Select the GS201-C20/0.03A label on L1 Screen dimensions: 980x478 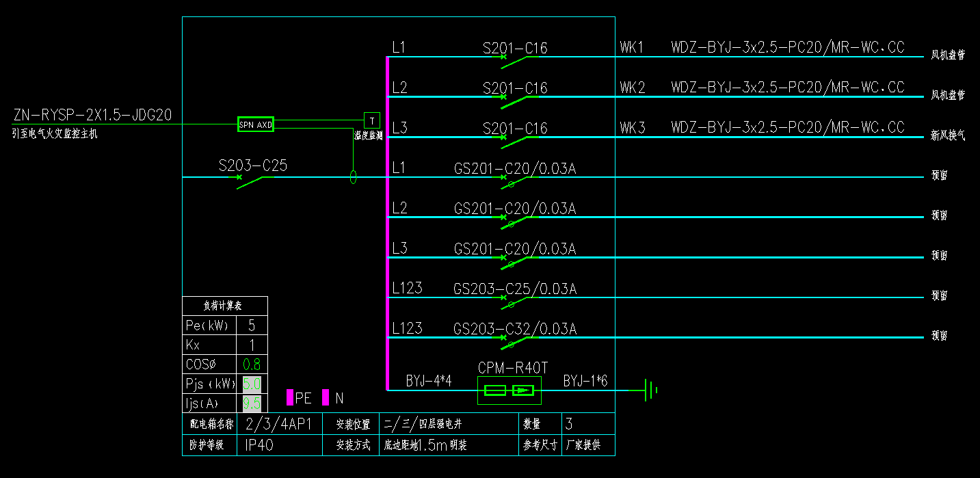[x=515, y=168]
